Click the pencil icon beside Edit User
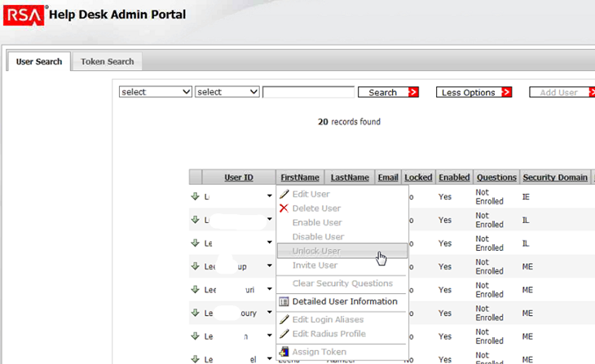The image size is (595, 364). [x=284, y=195]
